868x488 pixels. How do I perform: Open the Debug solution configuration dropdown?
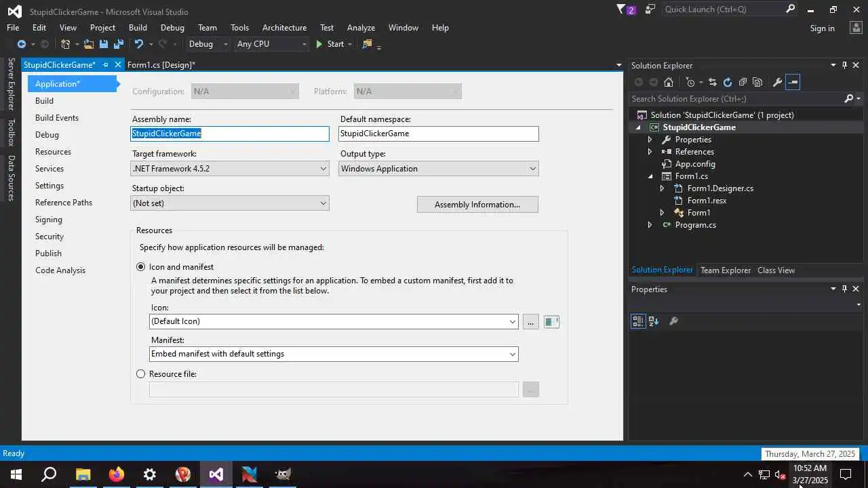coord(208,44)
